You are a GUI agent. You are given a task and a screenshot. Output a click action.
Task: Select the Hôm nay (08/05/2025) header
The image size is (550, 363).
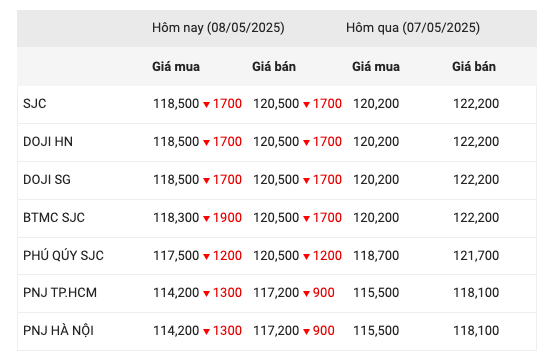(218, 28)
